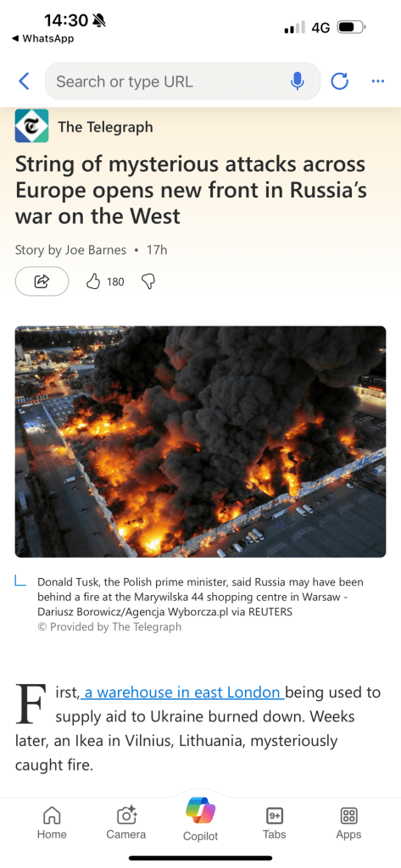Open the burning shopping centre photo
Image resolution: width=401 pixels, height=868 pixels.
coord(200,442)
